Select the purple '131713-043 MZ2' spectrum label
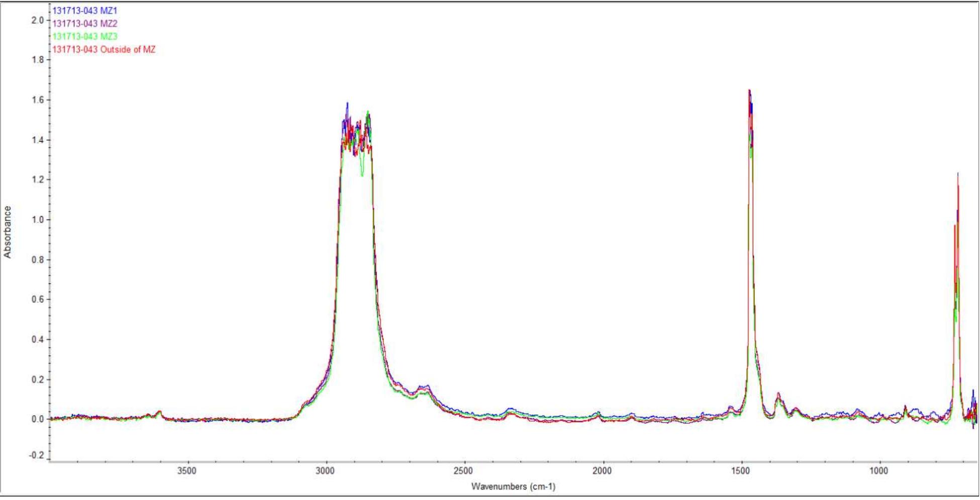The image size is (980, 500). pos(85,24)
